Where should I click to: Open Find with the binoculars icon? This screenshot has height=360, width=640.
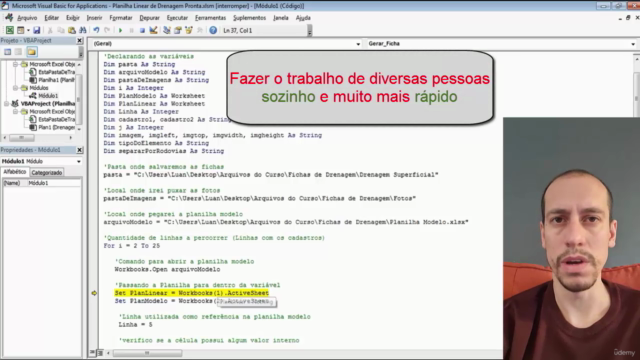coord(83,30)
